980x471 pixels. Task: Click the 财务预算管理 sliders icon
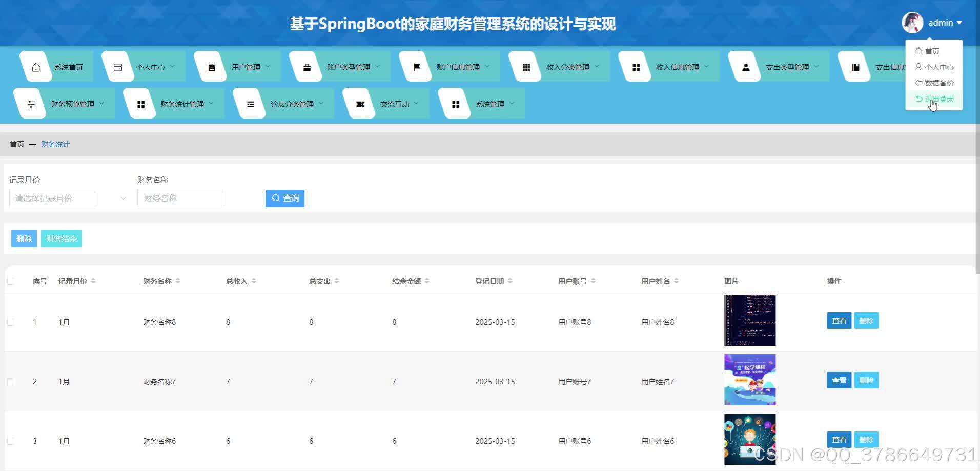31,103
